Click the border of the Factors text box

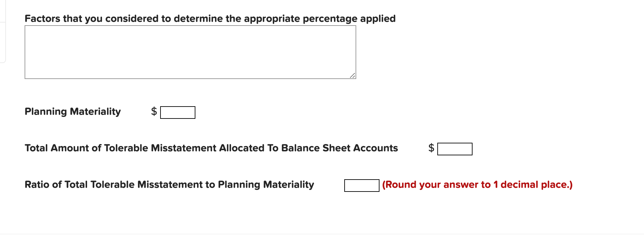[189, 27]
